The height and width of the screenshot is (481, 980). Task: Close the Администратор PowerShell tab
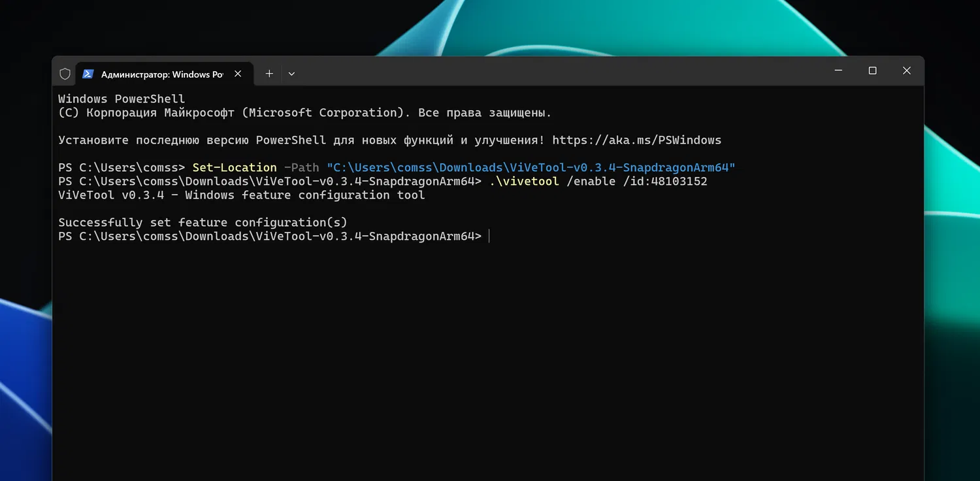238,74
